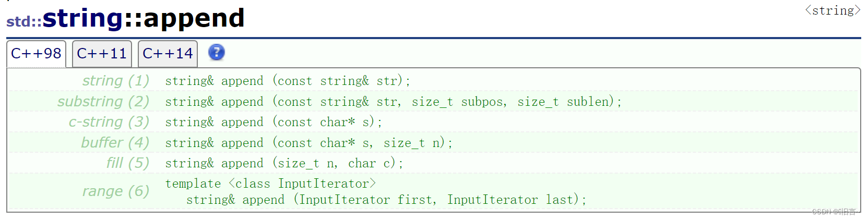Select the c-string (3) overload label
868x220 pixels.
point(109,122)
